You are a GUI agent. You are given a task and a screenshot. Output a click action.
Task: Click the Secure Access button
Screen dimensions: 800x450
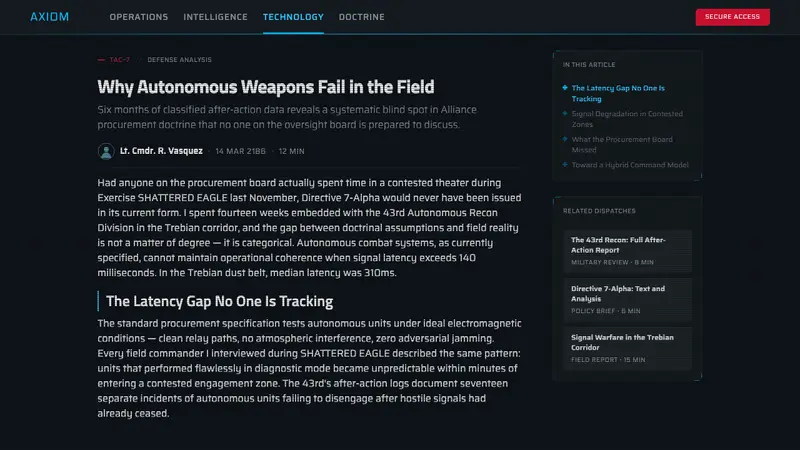(733, 17)
